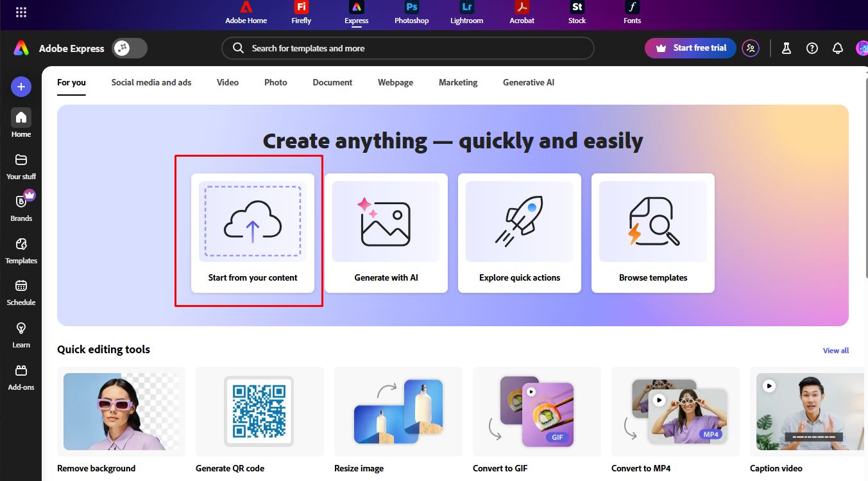Open Learn in the sidebar
868x481 pixels.
coord(21,334)
